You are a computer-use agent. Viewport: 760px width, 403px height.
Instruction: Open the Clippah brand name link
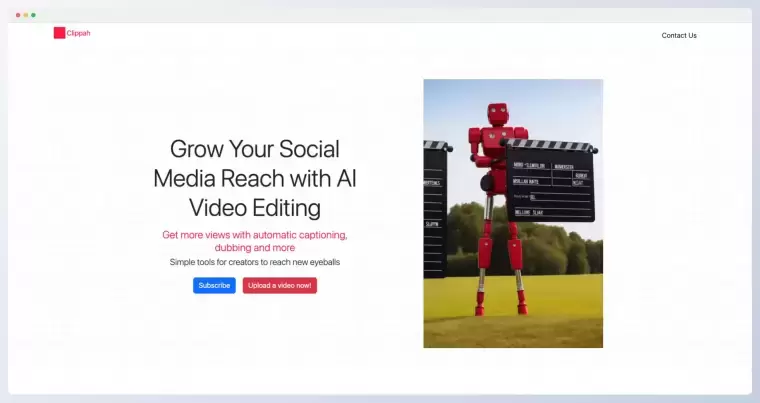[x=78, y=33]
